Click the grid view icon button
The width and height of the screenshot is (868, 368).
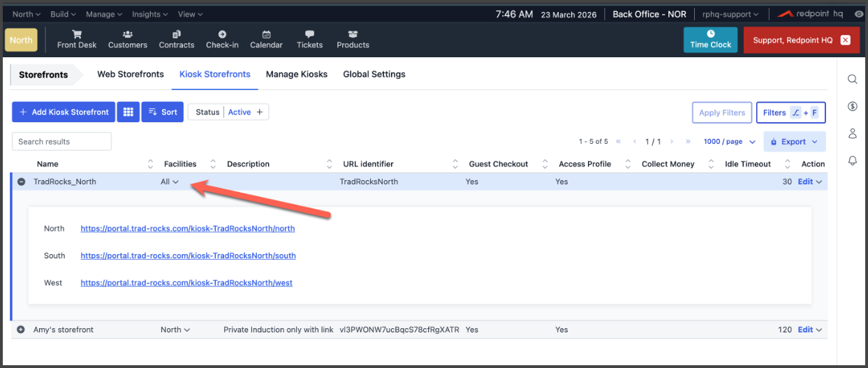[x=128, y=112]
